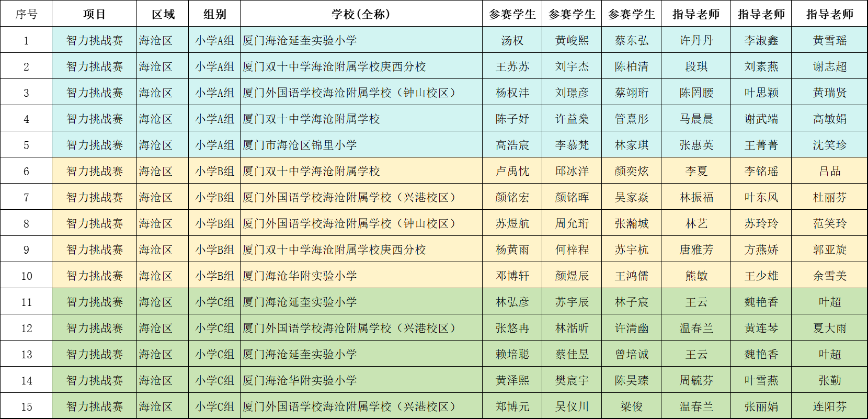Image resolution: width=868 pixels, height=419 pixels.
Task: Select teacher cell 吕品
Action: [830, 171]
